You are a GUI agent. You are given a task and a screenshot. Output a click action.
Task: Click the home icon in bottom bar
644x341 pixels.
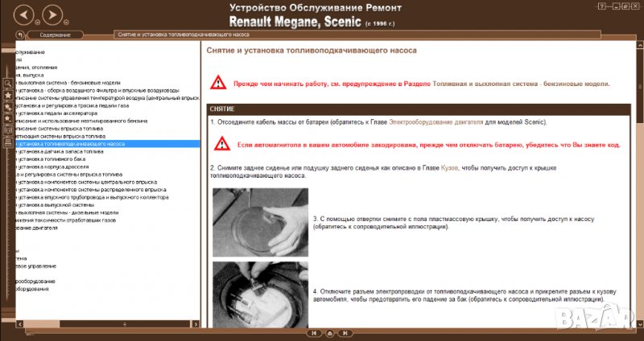tap(329, 332)
